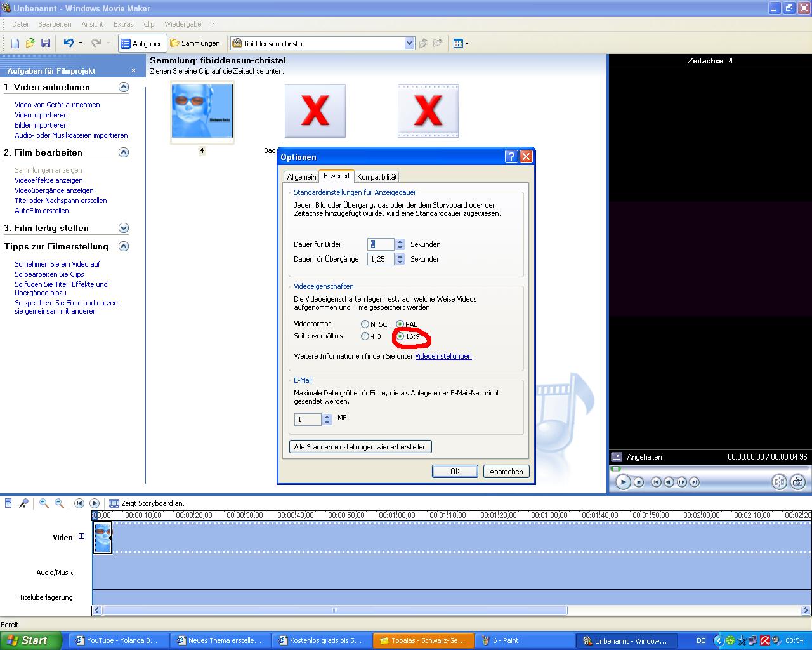Toggle the Aufgaben pane button
812x650 pixels.
click(142, 44)
